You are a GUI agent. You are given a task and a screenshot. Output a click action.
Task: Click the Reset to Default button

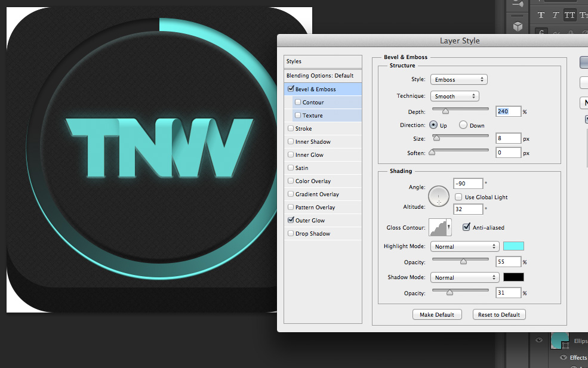click(498, 314)
